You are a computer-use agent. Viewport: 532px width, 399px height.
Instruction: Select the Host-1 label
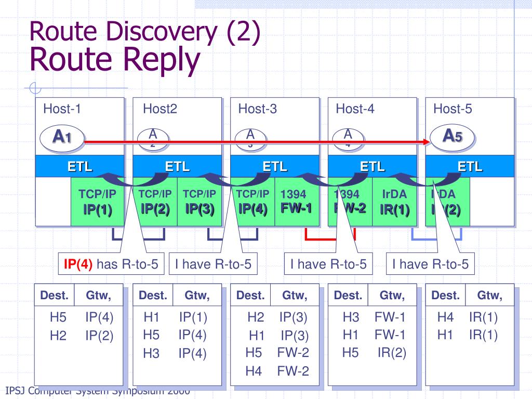[x=62, y=109]
